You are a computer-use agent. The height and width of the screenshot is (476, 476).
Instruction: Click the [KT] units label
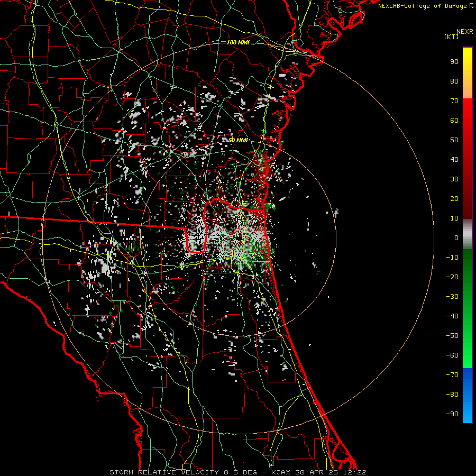[452, 36]
